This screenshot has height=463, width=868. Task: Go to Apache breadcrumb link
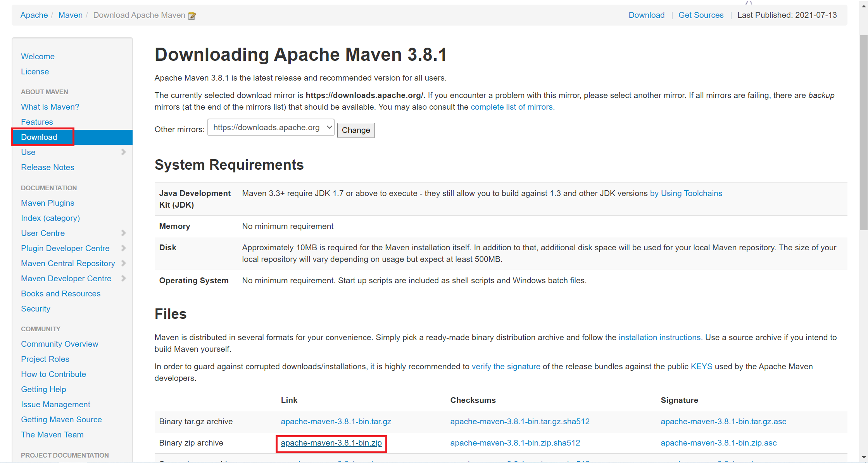pos(34,15)
